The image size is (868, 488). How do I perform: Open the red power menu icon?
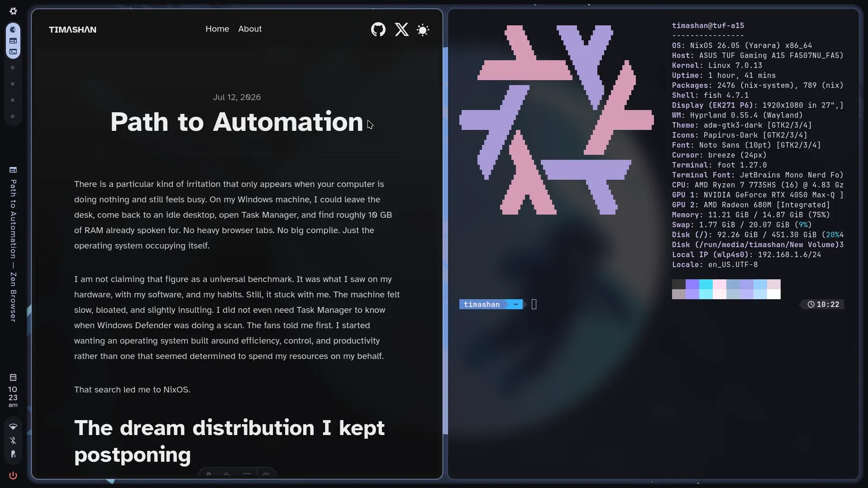pyautogui.click(x=13, y=475)
